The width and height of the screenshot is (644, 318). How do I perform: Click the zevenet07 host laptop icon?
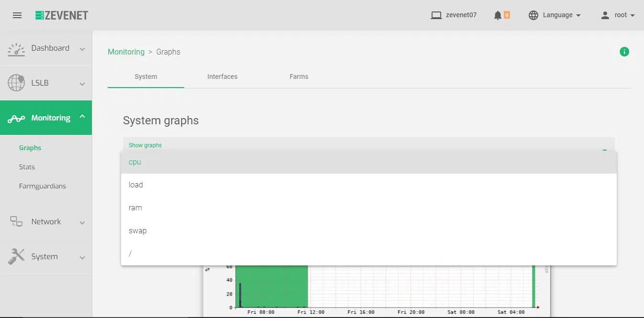[x=436, y=15]
